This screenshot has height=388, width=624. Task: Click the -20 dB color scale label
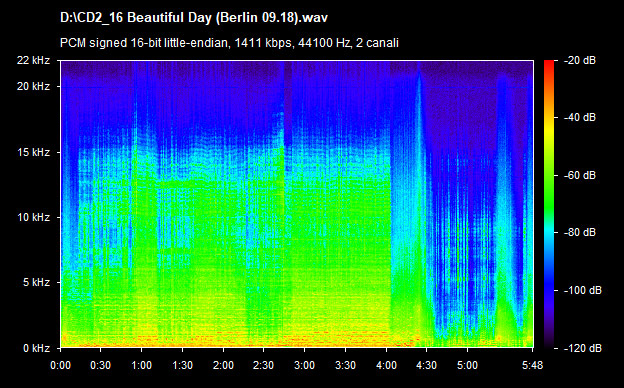(x=580, y=60)
